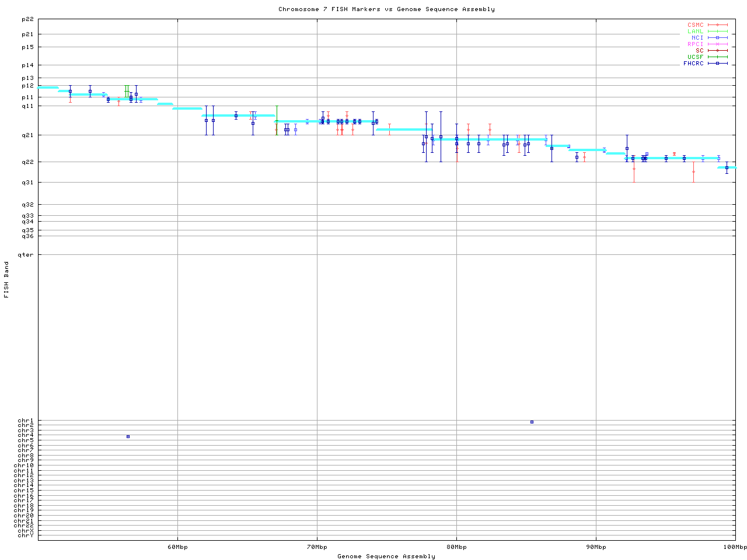
Task: Click the chrY y-axis label
Action: click(26, 535)
